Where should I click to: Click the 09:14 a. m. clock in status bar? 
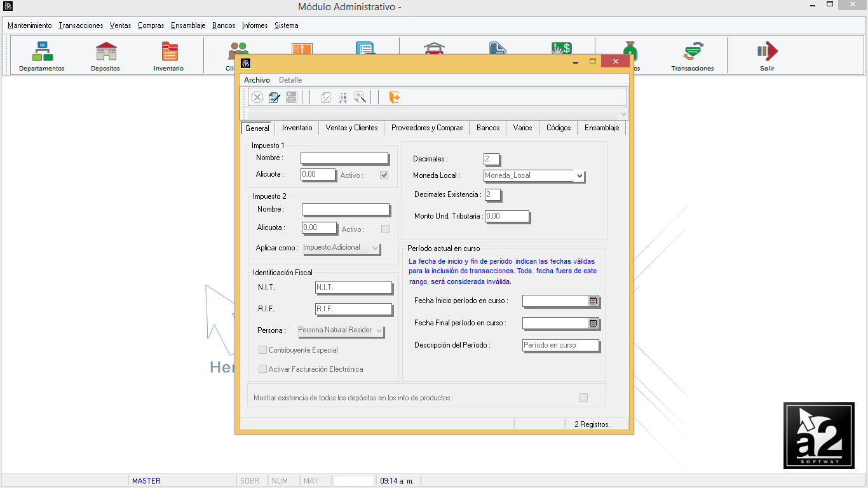click(397, 481)
